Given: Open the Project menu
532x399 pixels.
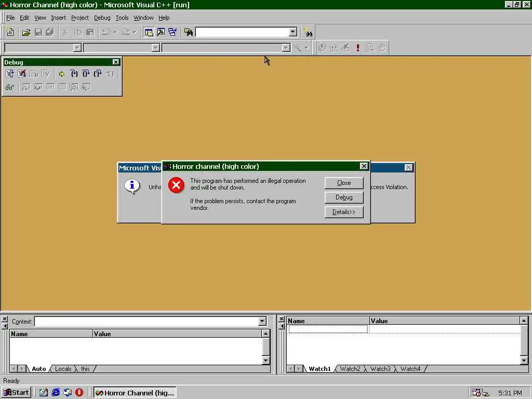Looking at the screenshot, I should pyautogui.click(x=79, y=18).
